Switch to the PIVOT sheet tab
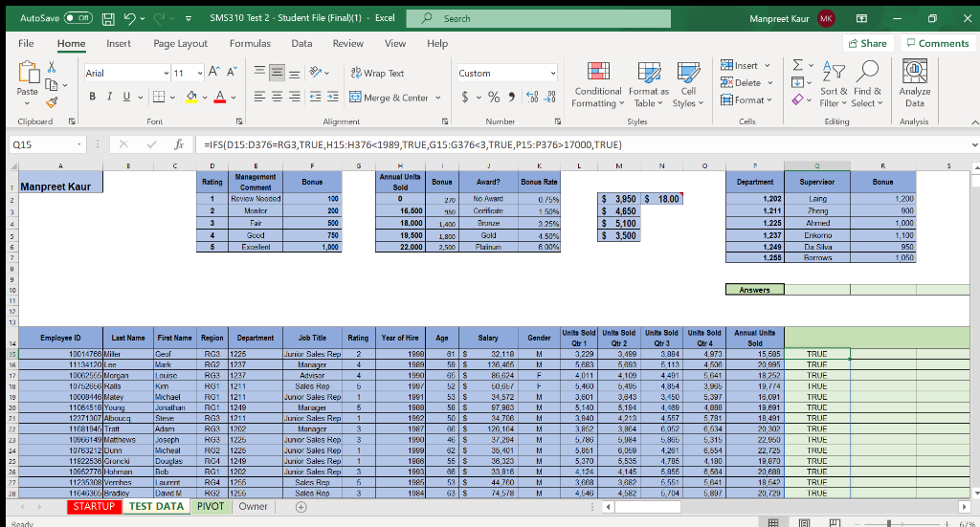 tap(211, 506)
